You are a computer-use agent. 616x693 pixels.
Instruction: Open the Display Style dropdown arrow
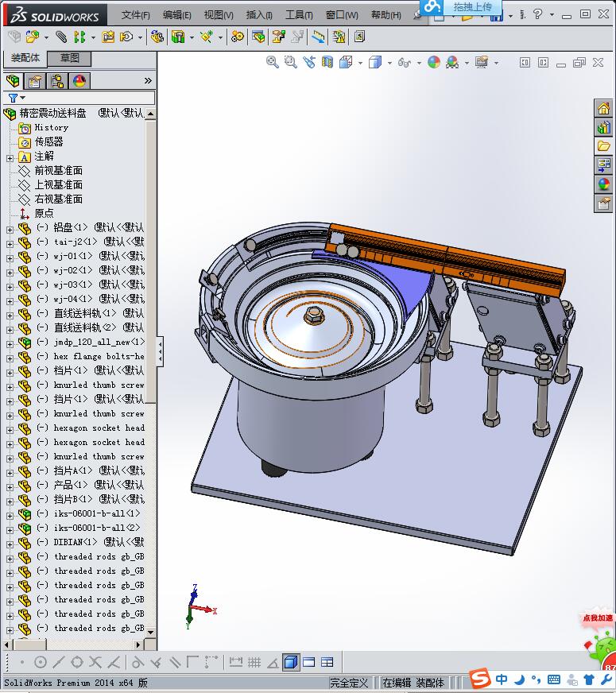[389, 64]
